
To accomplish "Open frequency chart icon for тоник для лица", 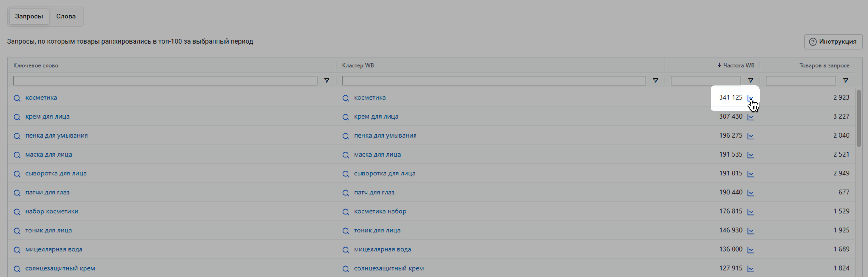I will coord(750,231).
